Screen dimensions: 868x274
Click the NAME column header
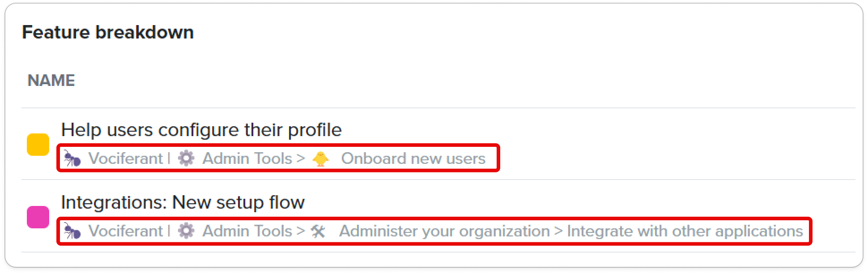tap(51, 81)
